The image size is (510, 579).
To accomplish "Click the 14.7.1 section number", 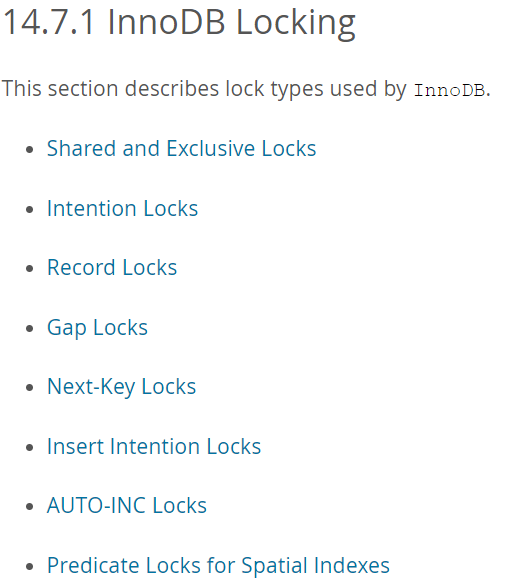I will tap(48, 23).
